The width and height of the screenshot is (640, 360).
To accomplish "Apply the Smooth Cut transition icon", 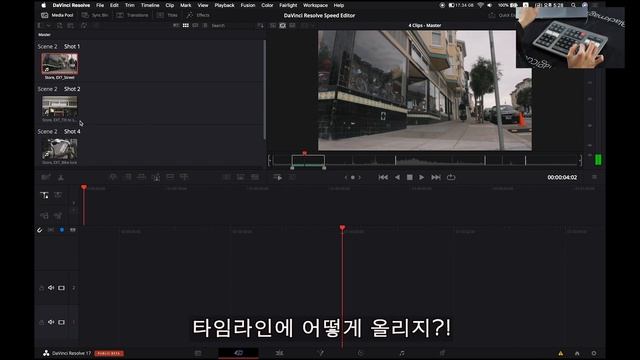I will (255, 177).
